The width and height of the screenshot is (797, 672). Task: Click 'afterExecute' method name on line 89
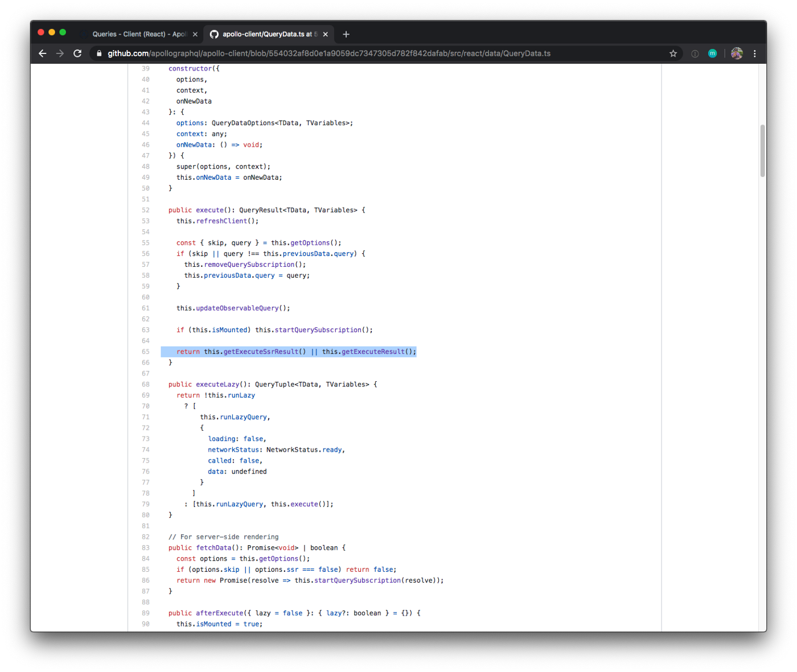click(x=220, y=613)
